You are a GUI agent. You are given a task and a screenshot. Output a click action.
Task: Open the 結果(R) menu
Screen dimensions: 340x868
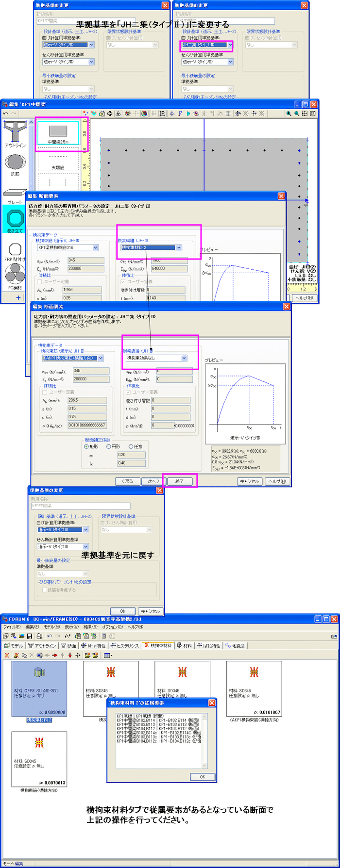(x=90, y=627)
